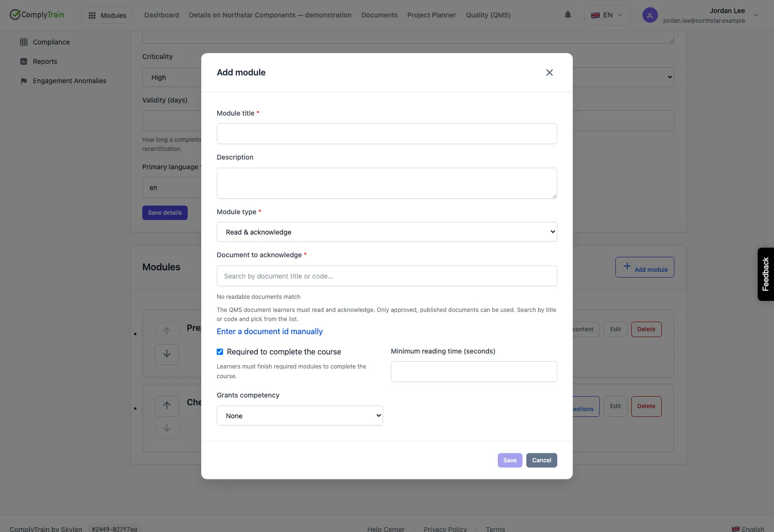Click Cancel in the dialog
Viewport: 774px width, 532px height.
click(x=541, y=460)
